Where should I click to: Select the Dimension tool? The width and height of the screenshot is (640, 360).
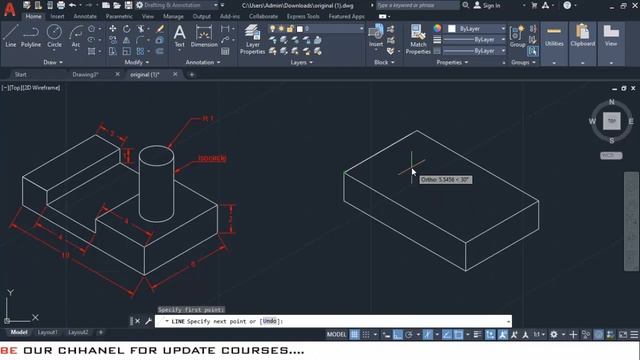click(204, 36)
